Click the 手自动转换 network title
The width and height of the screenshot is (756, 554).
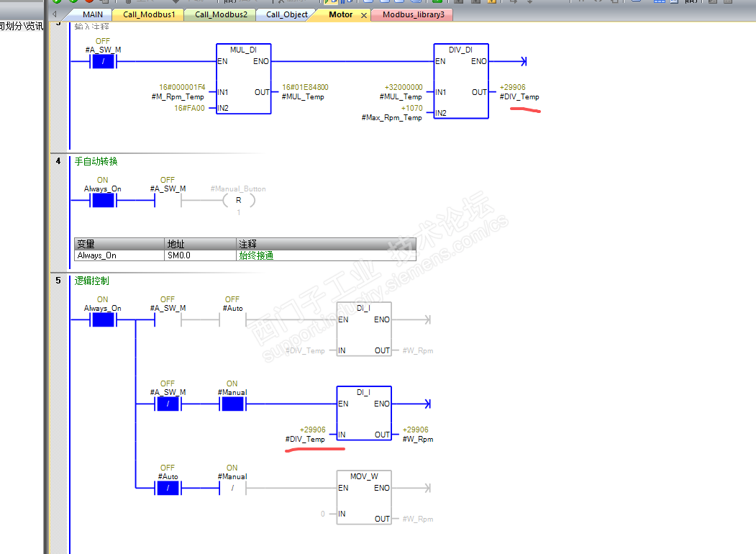point(96,161)
